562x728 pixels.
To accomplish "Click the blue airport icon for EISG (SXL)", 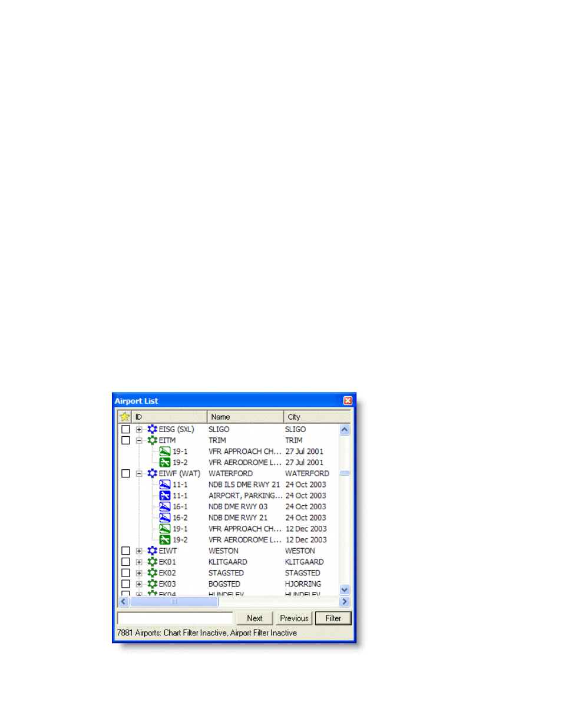I will [x=153, y=429].
